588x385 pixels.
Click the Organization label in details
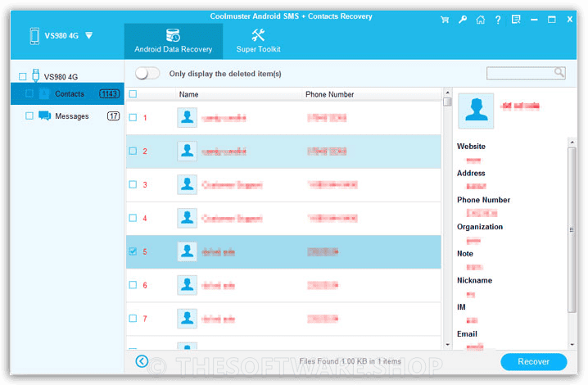(x=480, y=227)
